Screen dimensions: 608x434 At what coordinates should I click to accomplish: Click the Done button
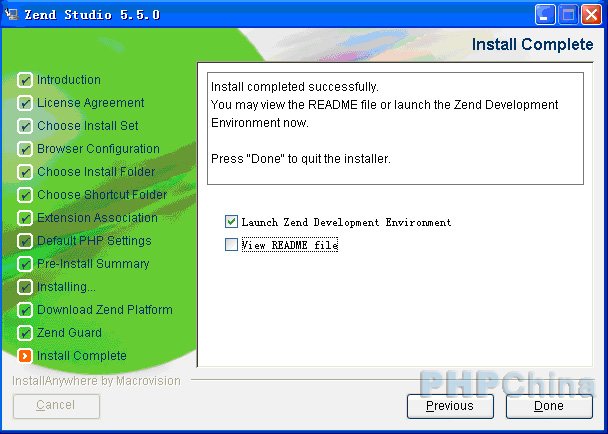click(x=549, y=406)
